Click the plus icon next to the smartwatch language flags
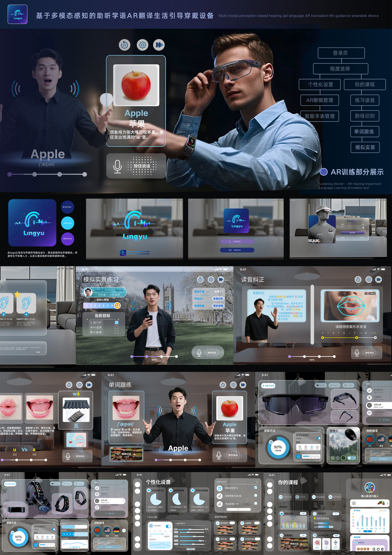This screenshot has height=555, width=392. (124, 531)
